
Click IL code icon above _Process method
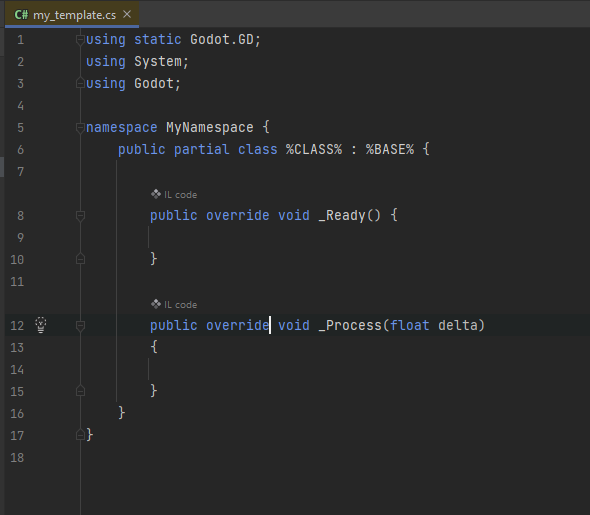coord(156,304)
